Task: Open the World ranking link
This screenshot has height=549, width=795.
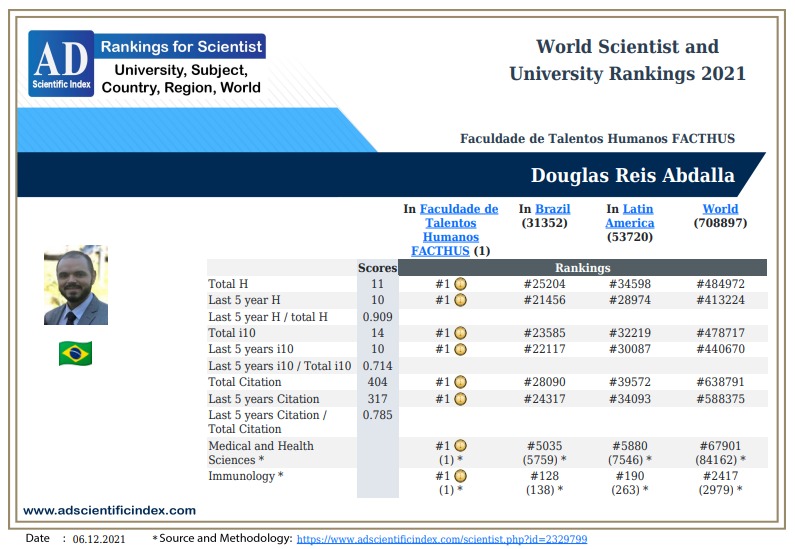Action: pos(720,209)
